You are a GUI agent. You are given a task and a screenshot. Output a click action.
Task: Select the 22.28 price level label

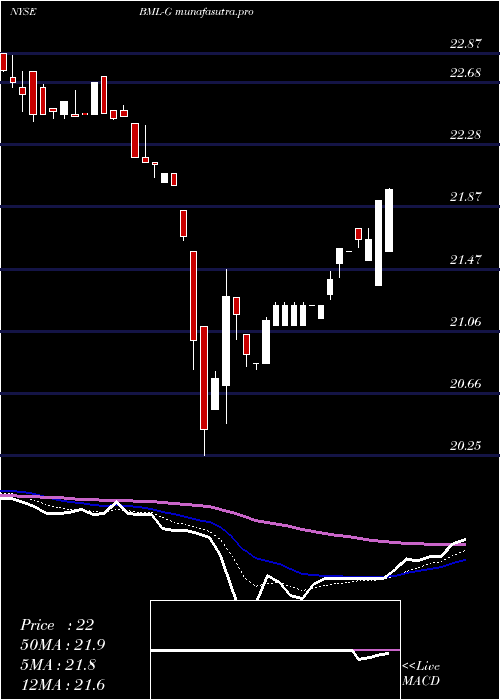tap(466, 134)
